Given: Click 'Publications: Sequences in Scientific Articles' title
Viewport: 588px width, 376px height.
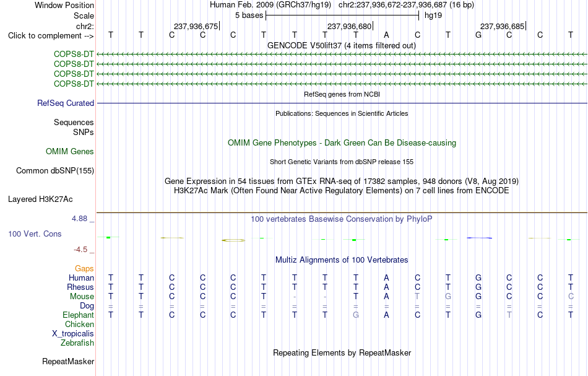Looking at the screenshot, I should 342,113.
